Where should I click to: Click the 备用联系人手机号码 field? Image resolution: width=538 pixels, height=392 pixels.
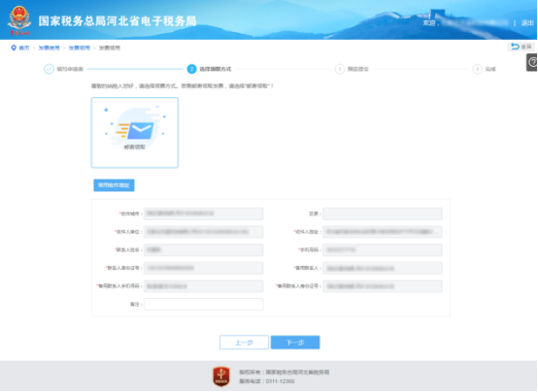point(204,286)
